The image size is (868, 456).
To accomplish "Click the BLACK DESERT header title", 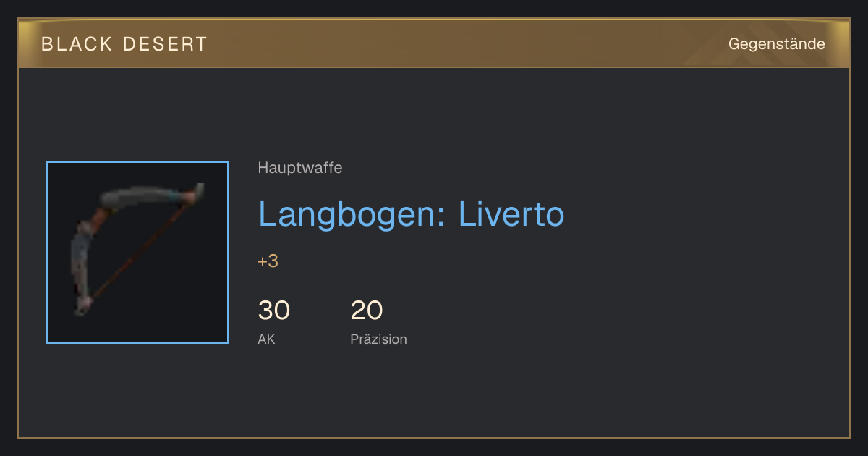I will pyautogui.click(x=124, y=44).
